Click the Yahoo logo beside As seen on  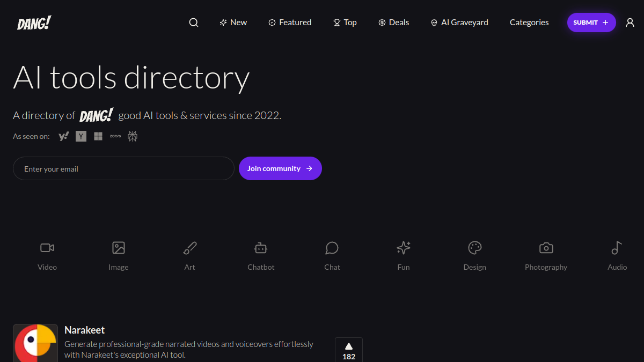pos(64,136)
